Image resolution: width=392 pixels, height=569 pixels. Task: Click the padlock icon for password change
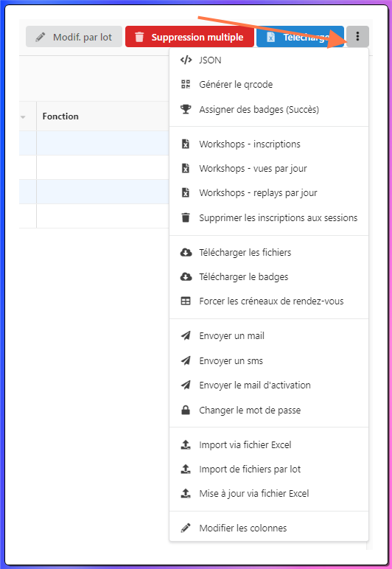(x=186, y=410)
